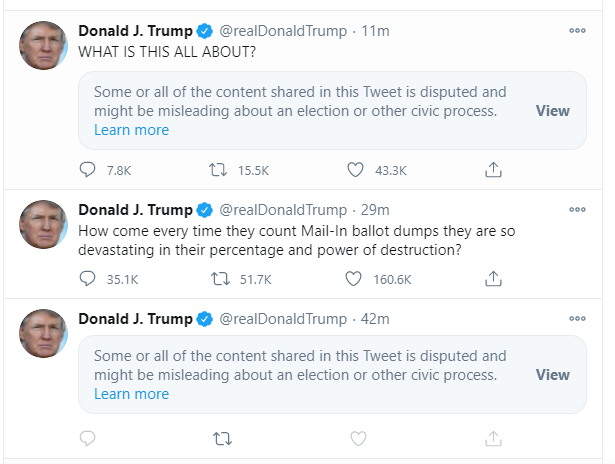
Task: Open Learn more link in first disputed notice
Action: [131, 130]
